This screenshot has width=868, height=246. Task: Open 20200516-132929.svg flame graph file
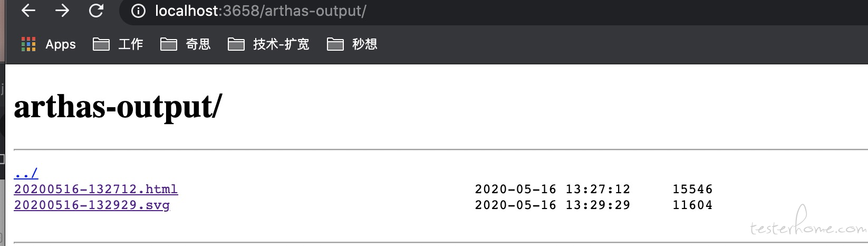coord(92,205)
